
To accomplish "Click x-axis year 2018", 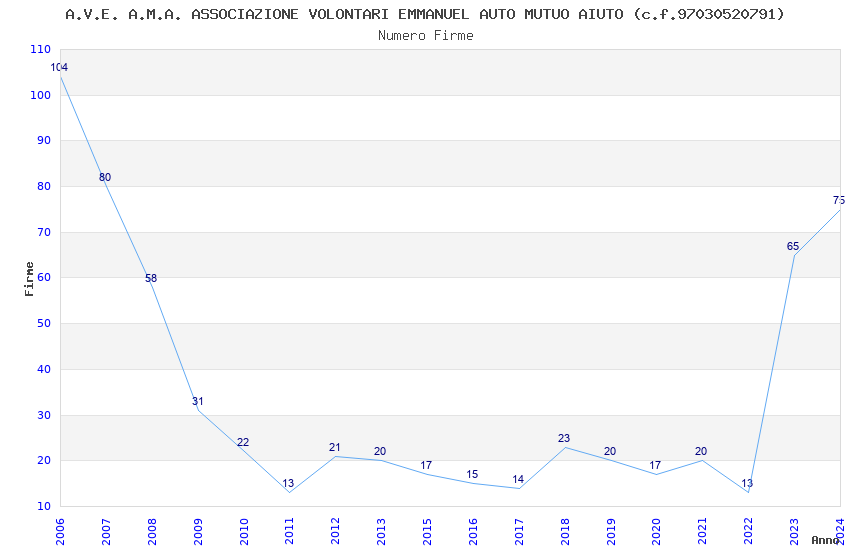I will (565, 532).
